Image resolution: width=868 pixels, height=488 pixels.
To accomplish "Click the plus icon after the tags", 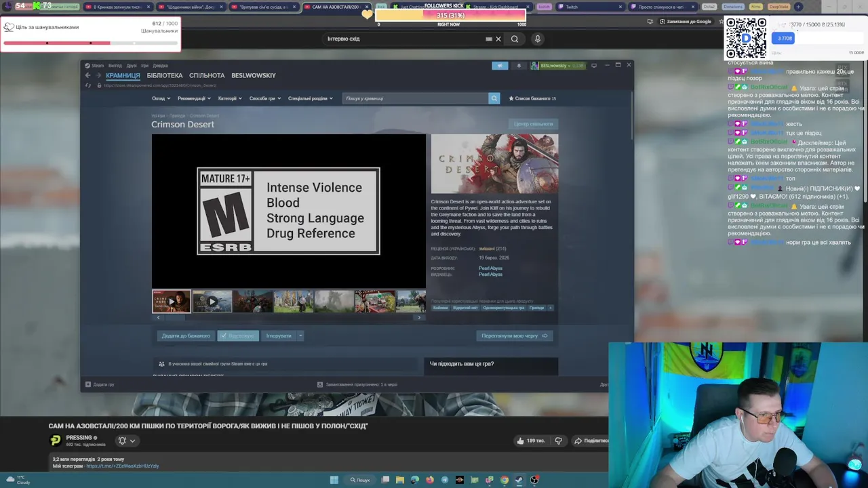I will tap(550, 308).
